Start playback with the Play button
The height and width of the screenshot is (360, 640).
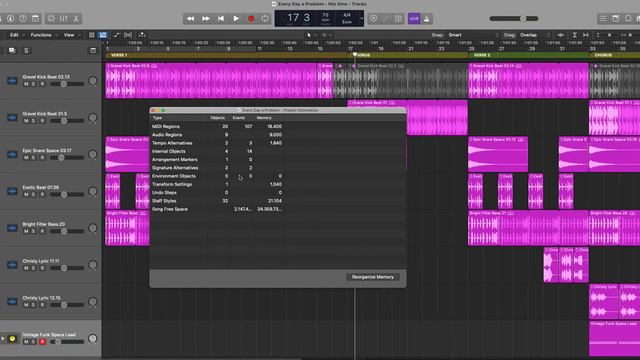point(236,19)
